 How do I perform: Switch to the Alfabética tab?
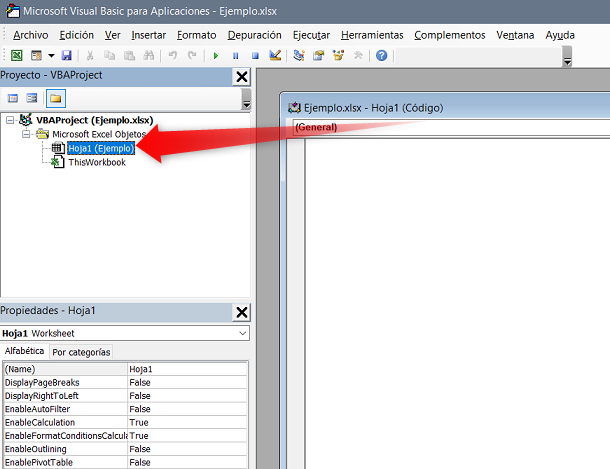[24, 351]
